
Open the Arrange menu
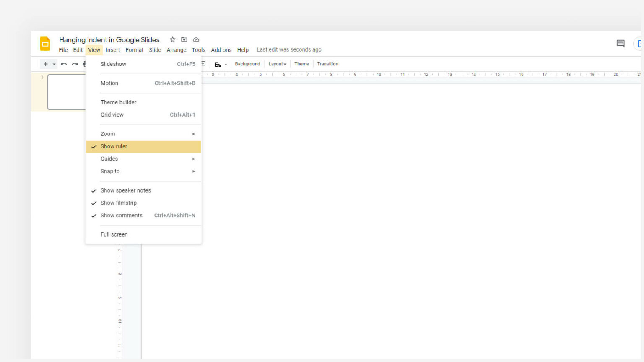[x=177, y=50]
